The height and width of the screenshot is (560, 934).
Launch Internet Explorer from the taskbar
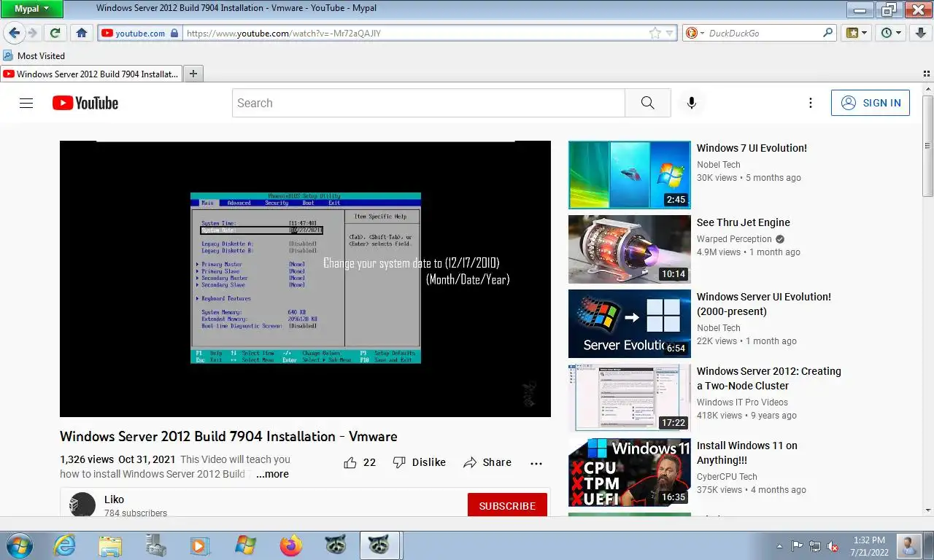pos(65,545)
